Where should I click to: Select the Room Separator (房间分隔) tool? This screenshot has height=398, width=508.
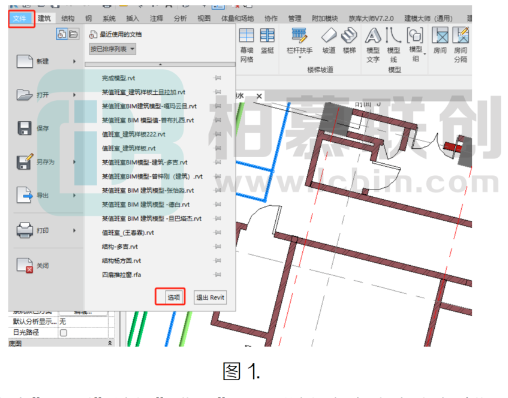[x=461, y=45]
